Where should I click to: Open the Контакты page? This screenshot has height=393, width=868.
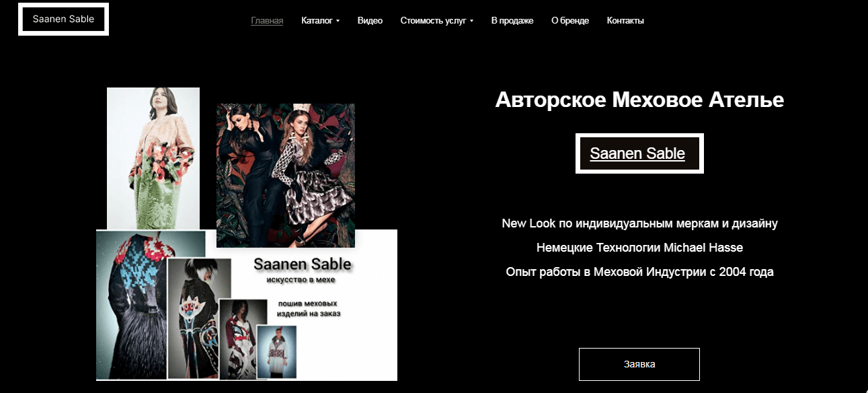(625, 21)
